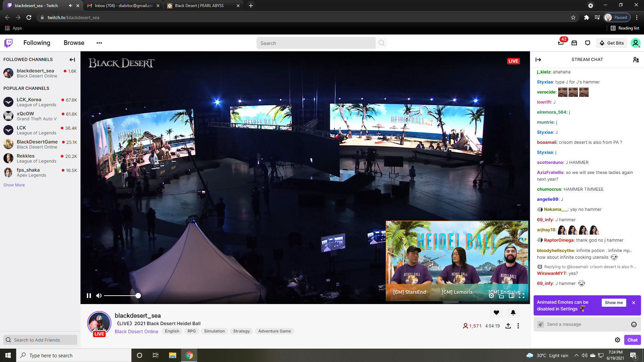The width and height of the screenshot is (644, 362).
Task: Toggle fullscreen mode on the player
Action: click(x=522, y=296)
